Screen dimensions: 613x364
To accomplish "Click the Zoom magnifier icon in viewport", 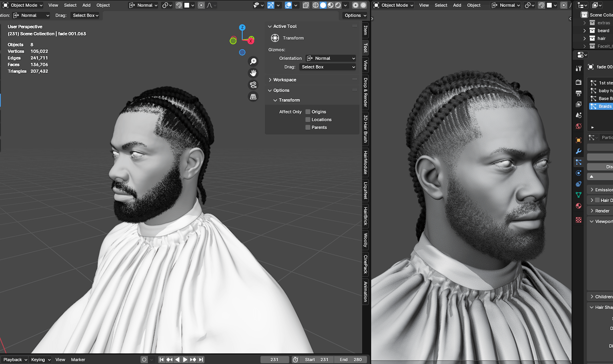I will tap(253, 61).
